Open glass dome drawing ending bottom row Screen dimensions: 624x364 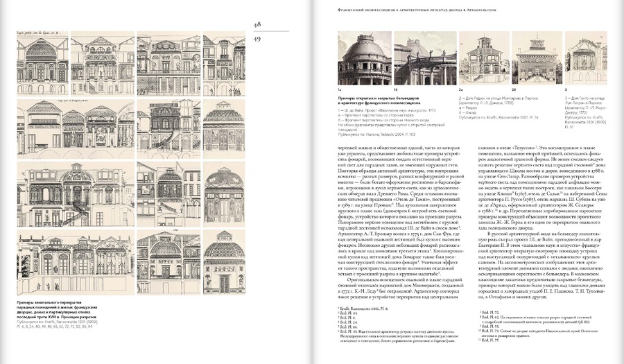click(x=224, y=262)
